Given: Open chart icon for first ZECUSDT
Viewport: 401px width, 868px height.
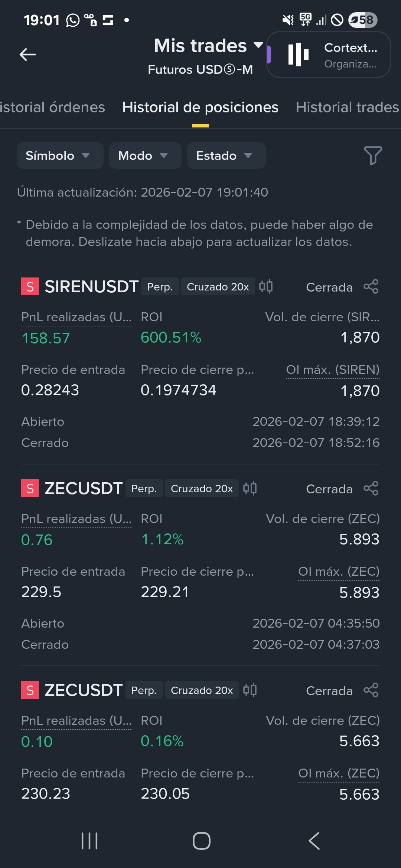Looking at the screenshot, I should (250, 488).
